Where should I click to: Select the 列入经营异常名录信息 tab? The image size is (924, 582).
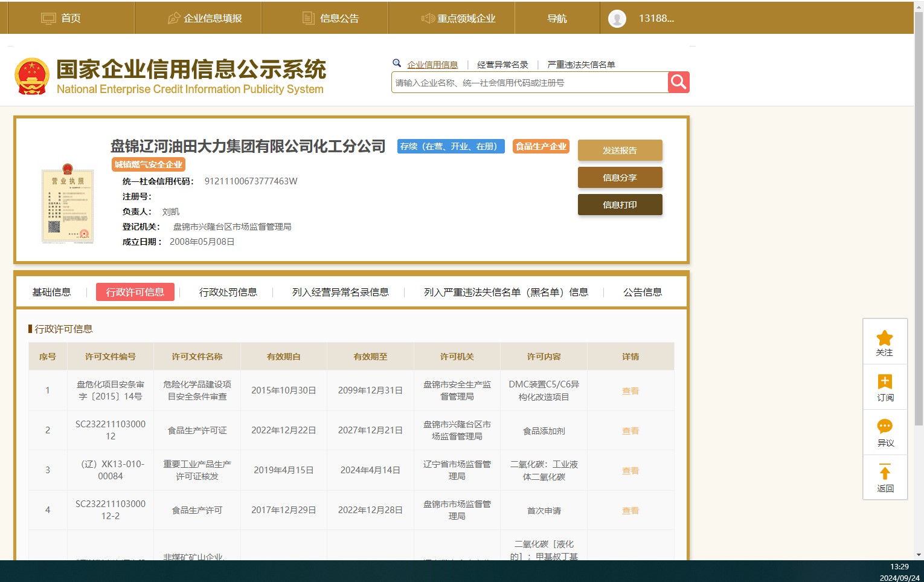point(340,293)
